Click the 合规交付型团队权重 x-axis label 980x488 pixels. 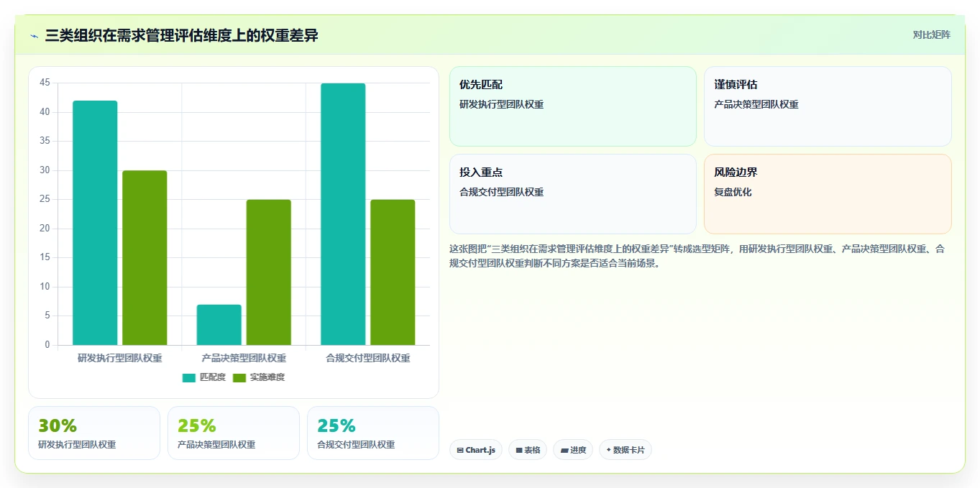coord(368,358)
